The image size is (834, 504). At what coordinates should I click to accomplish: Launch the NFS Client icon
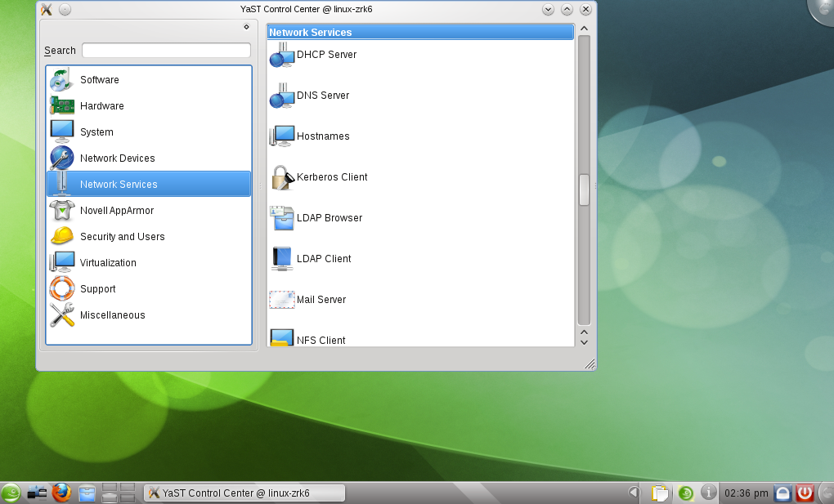282,338
